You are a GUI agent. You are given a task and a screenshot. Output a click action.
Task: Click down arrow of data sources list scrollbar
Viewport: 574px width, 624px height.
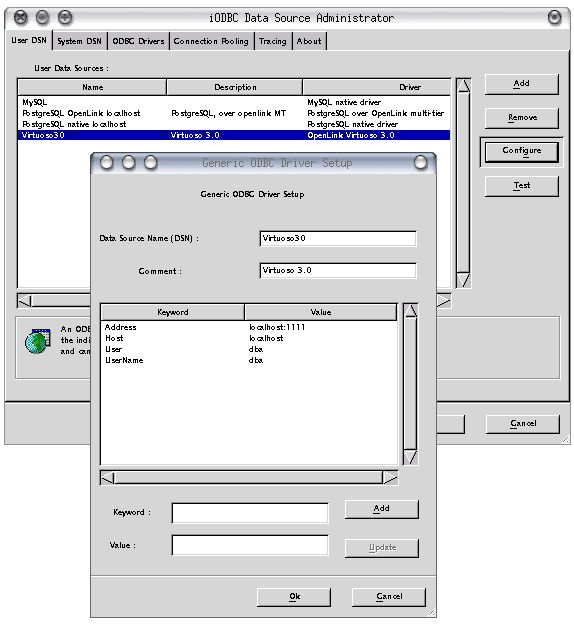coord(463,280)
